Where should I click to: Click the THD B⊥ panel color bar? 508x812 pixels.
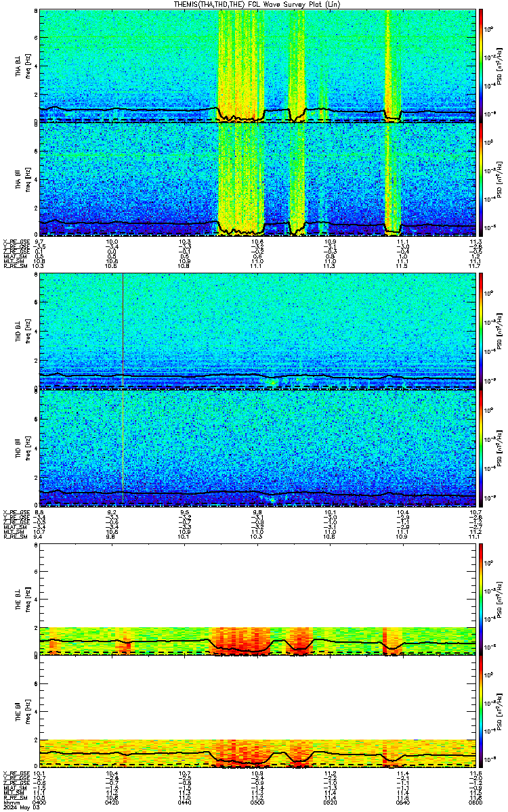(481, 331)
